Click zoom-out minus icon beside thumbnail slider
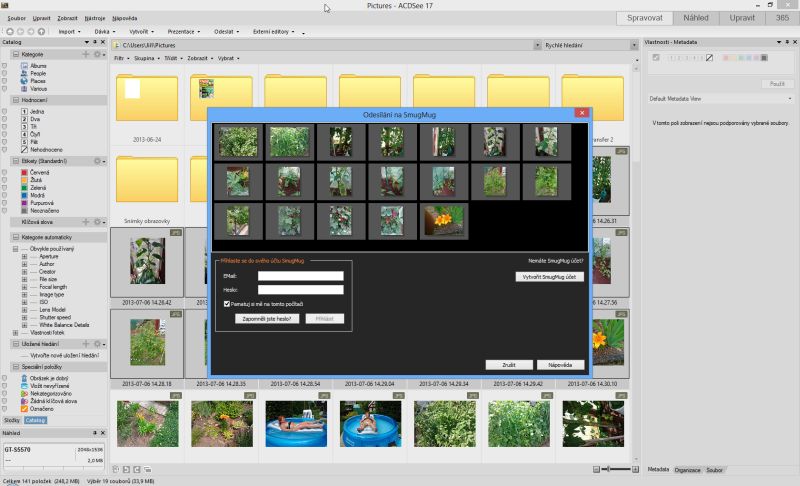Screen dimensions: 800x486 596,469
